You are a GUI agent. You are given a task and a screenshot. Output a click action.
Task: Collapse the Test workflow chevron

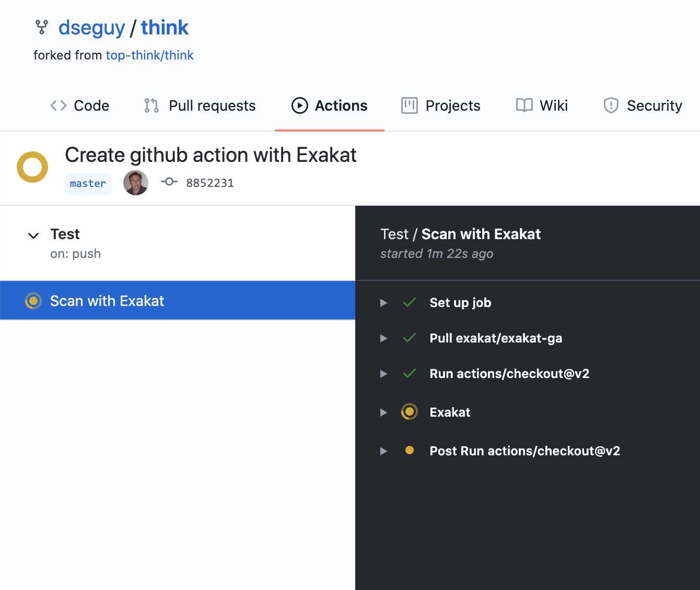point(33,235)
